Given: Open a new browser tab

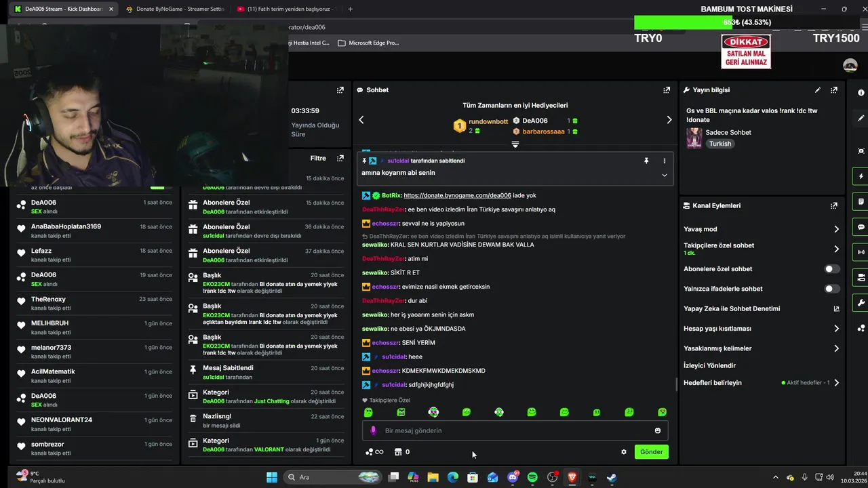Looking at the screenshot, I should [350, 9].
